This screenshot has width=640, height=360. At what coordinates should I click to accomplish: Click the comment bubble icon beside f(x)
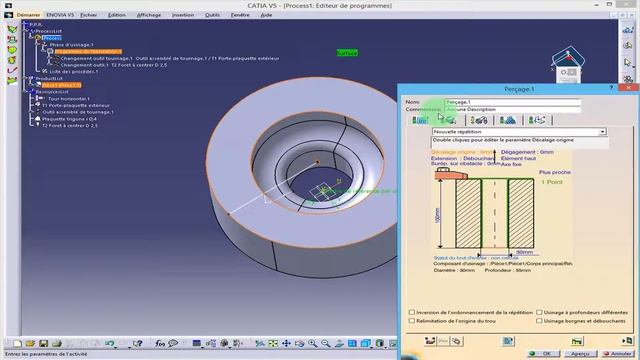click(173, 344)
